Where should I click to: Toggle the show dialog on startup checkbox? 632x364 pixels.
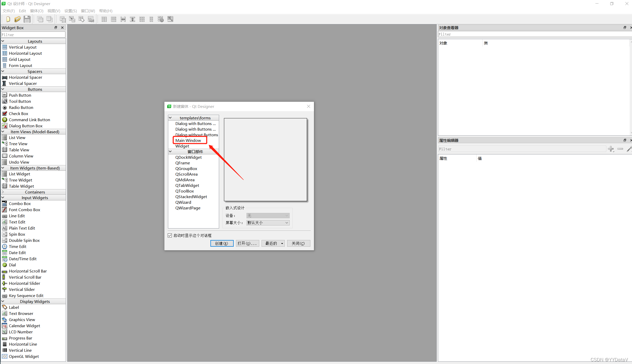click(x=170, y=235)
